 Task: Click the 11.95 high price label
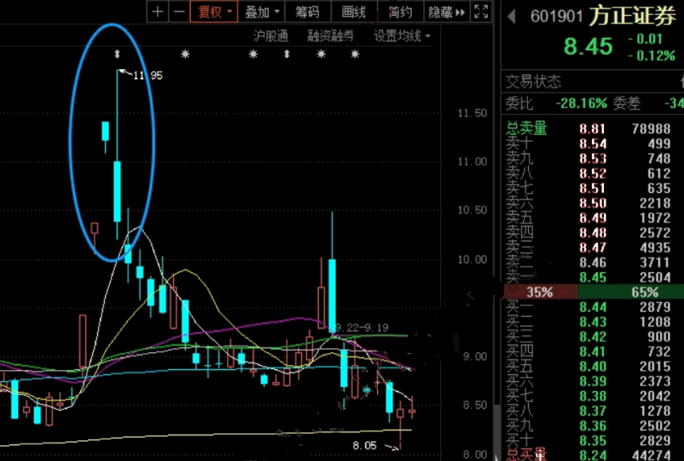click(147, 75)
